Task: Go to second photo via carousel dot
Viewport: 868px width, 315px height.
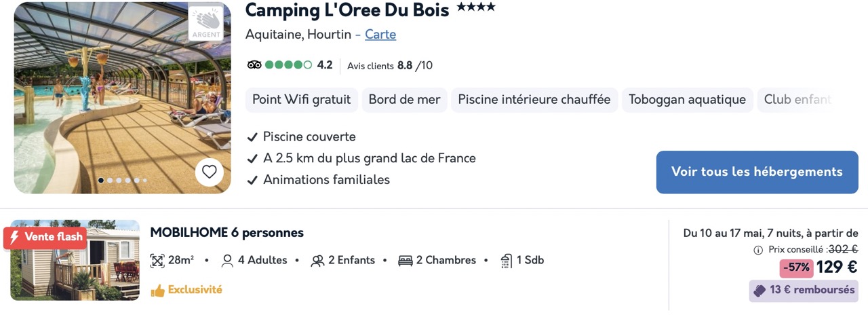Action: pos(110,181)
